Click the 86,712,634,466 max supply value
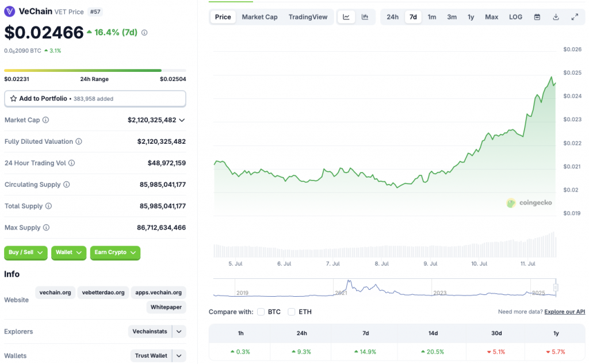Image resolution: width=589 pixels, height=364 pixels. [162, 228]
